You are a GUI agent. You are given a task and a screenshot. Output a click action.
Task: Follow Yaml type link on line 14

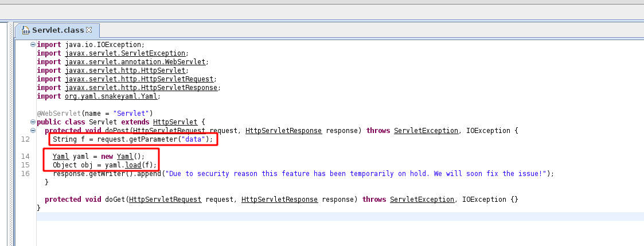coord(61,157)
